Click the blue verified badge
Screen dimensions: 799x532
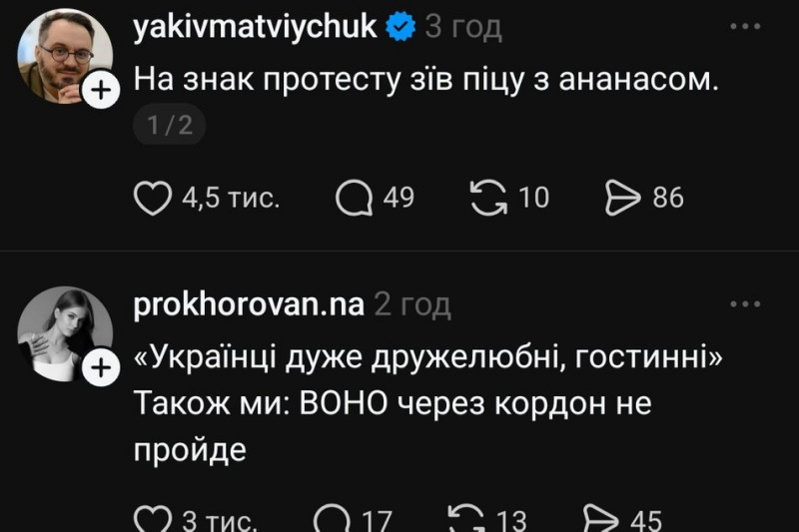(x=400, y=28)
